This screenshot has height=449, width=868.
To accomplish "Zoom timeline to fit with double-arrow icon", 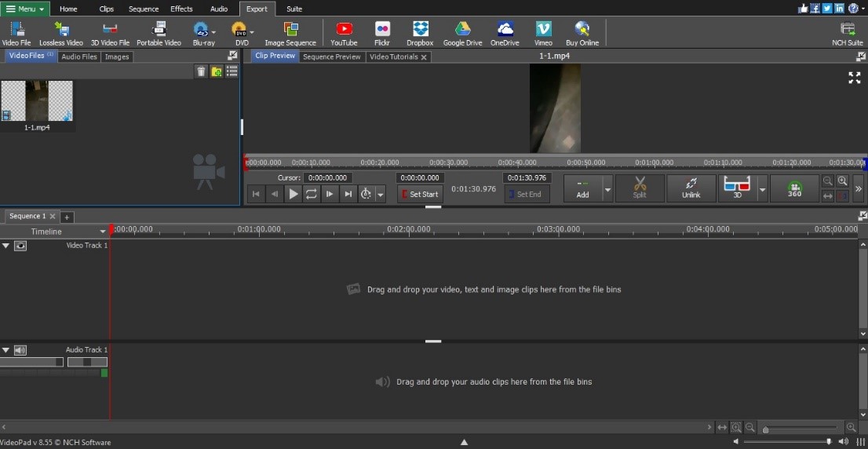I will [x=722, y=427].
